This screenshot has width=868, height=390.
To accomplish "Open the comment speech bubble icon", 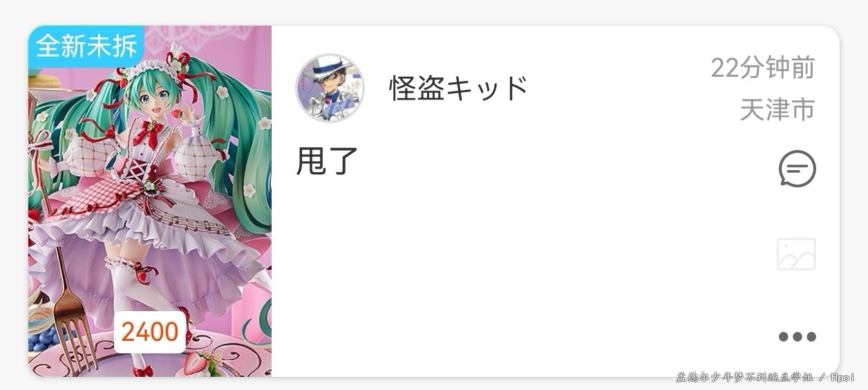I will click(x=797, y=169).
